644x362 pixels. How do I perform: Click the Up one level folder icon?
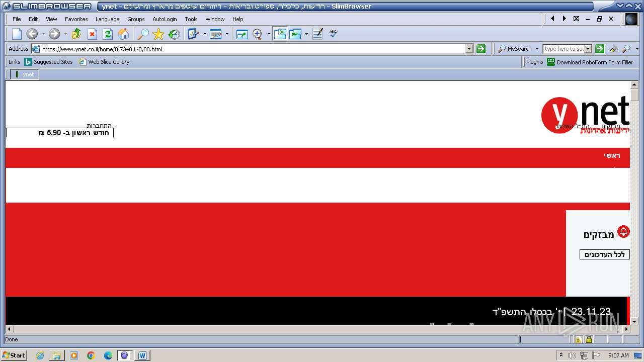(76, 34)
